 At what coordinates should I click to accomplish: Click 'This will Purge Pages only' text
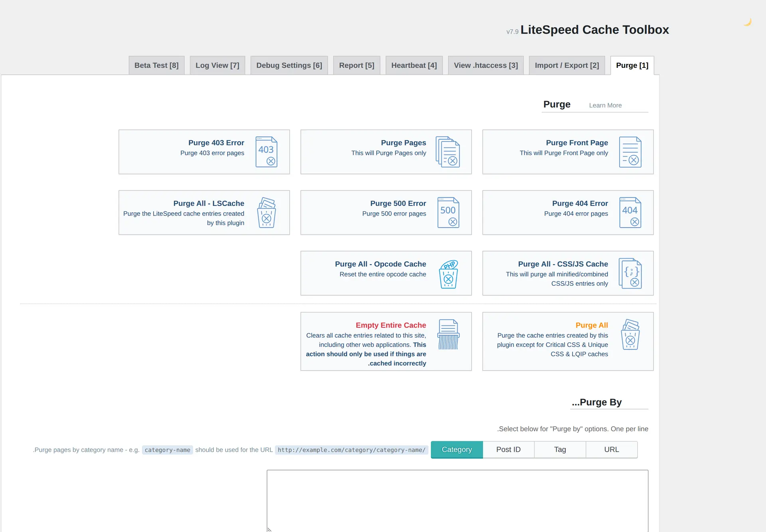click(389, 153)
